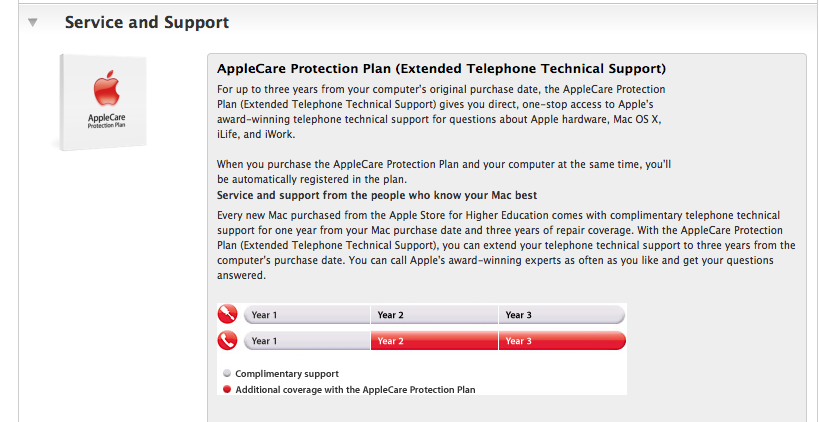Click the coverage timeline chart image
This screenshot has height=422, width=819.
pos(422,349)
